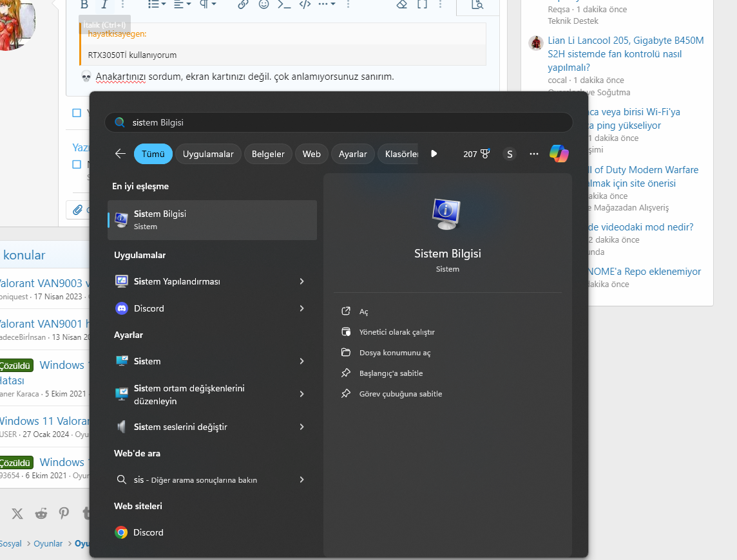Image resolution: width=737 pixels, height=560 pixels.
Task: Open paragraph format dropdown in editor
Action: [x=207, y=5]
